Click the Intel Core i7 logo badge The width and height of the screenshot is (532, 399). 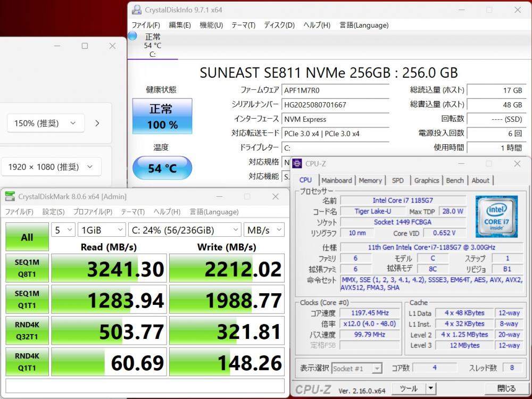[x=497, y=215]
